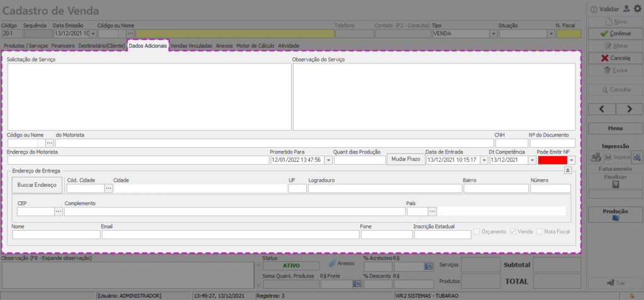Go to the next record arrow
This screenshot has height=300, width=644.
point(630,109)
